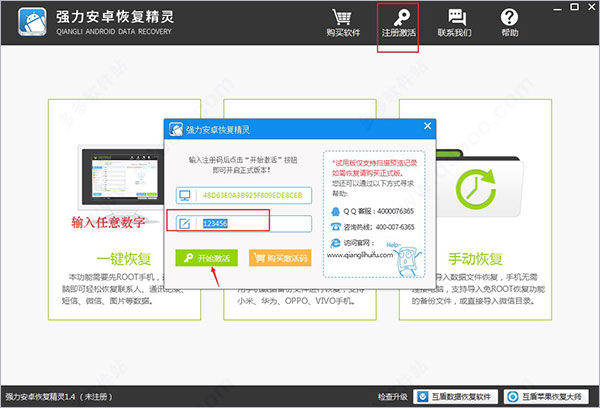The width and height of the screenshot is (600, 408).
Task: Click the machine code field 48D63E0A3B925F809EDE8CEB
Action: click(x=244, y=195)
